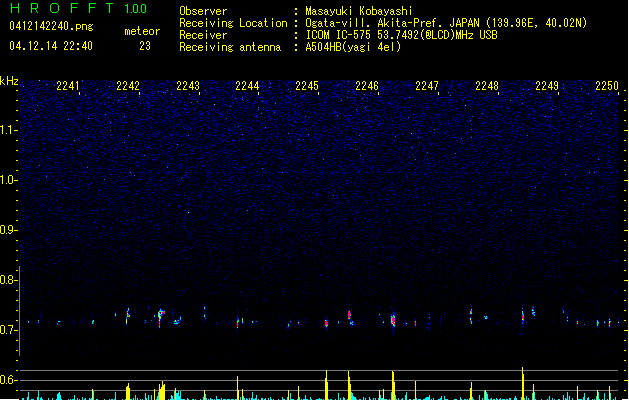This screenshot has width=629, height=400.
Task: Click the 2245 time marker
Action: pos(307,85)
